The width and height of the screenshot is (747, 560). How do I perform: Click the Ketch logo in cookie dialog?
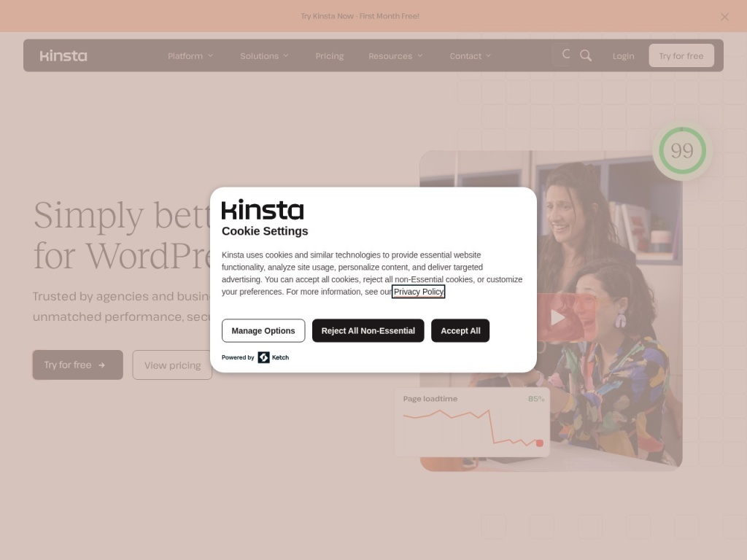point(274,357)
